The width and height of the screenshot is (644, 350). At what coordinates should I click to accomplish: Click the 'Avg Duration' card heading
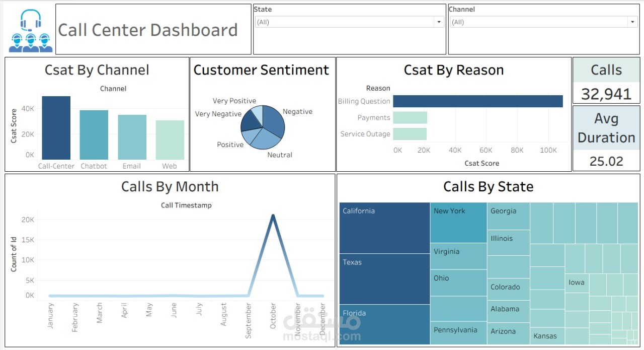(x=606, y=128)
